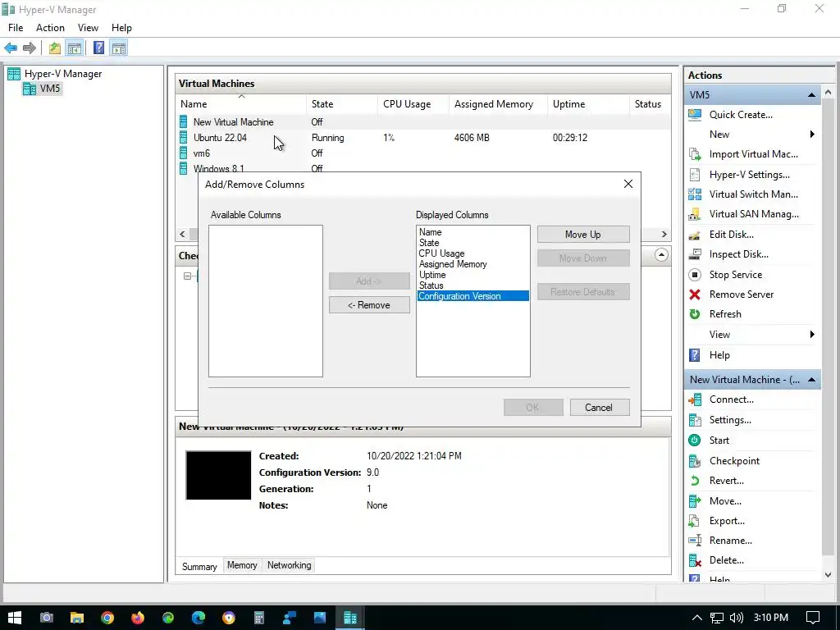Click the Inspect Disk icon
The width and height of the screenshot is (840, 630).
pos(695,254)
